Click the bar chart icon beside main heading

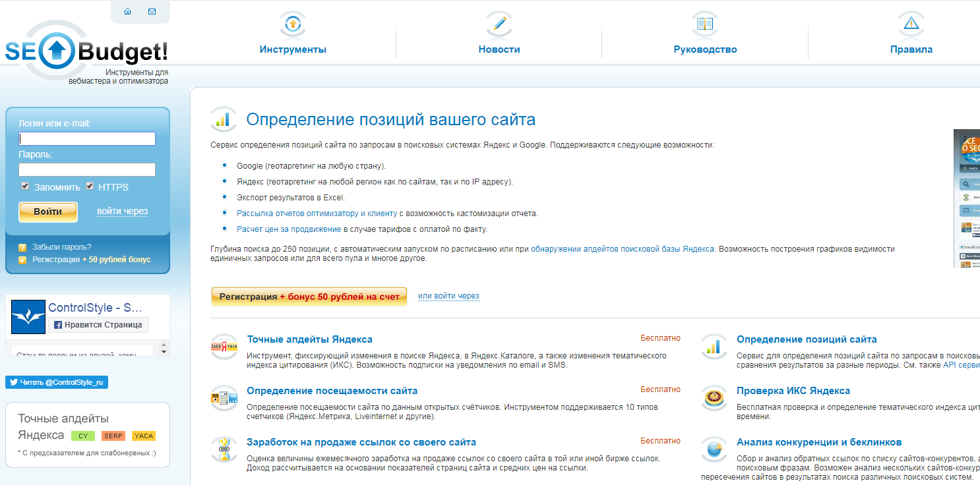(x=224, y=119)
